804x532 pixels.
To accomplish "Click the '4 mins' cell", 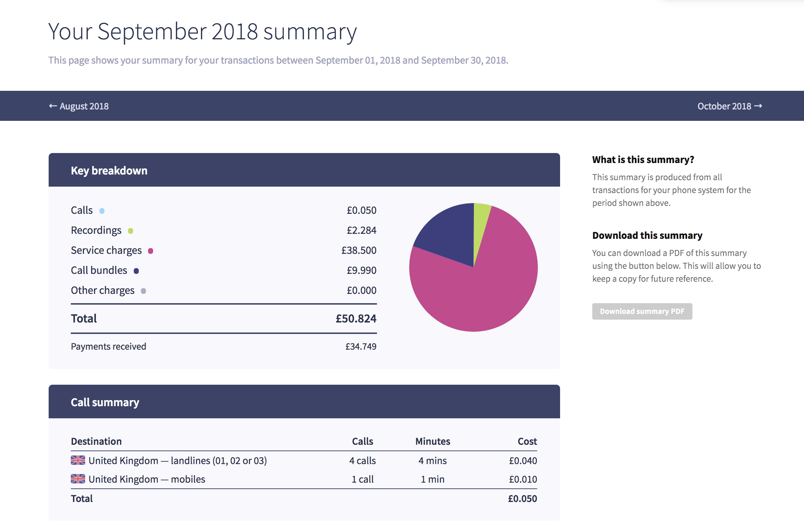I will (x=433, y=460).
